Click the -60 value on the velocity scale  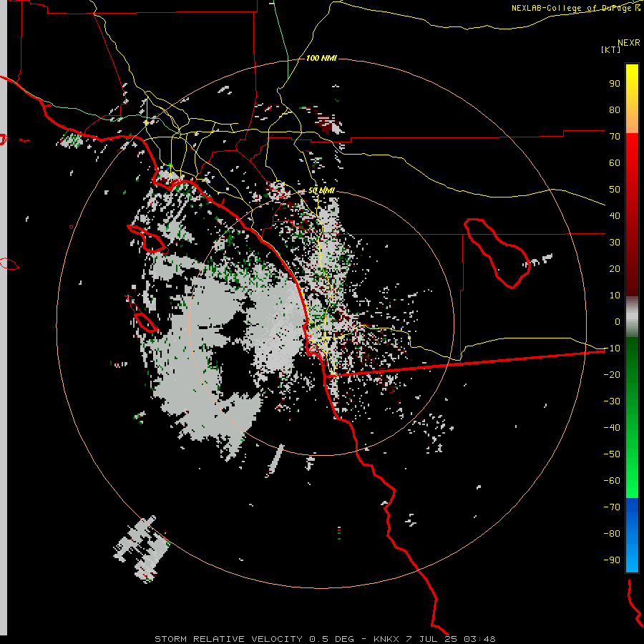(612, 481)
